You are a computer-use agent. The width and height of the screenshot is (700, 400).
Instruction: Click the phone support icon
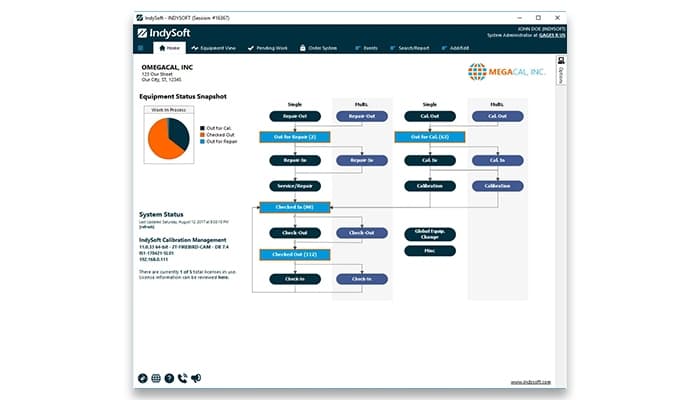click(181, 378)
